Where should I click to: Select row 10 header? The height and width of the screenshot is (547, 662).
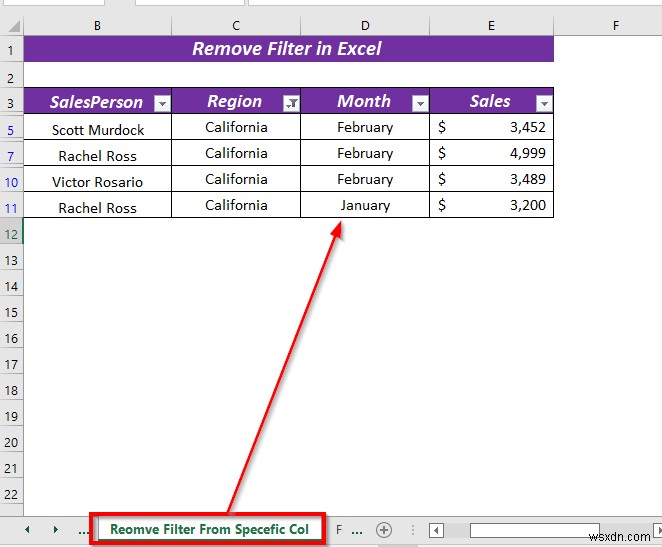11,182
